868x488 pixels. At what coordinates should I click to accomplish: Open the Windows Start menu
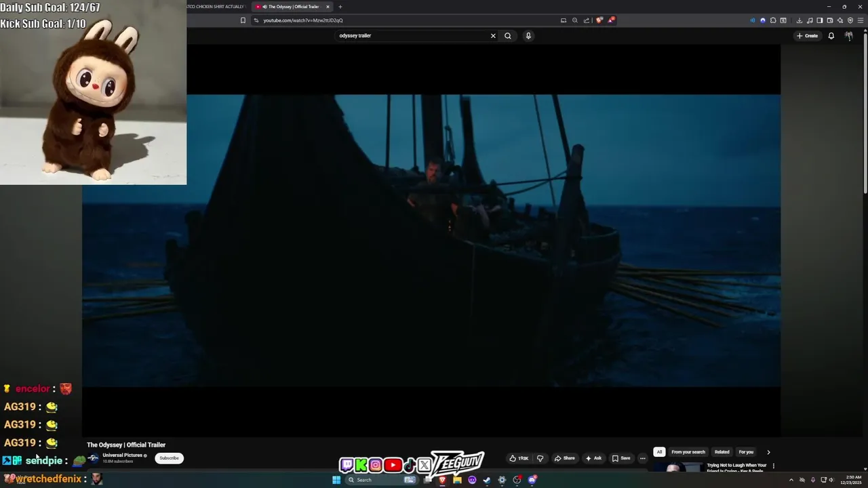(336, 480)
